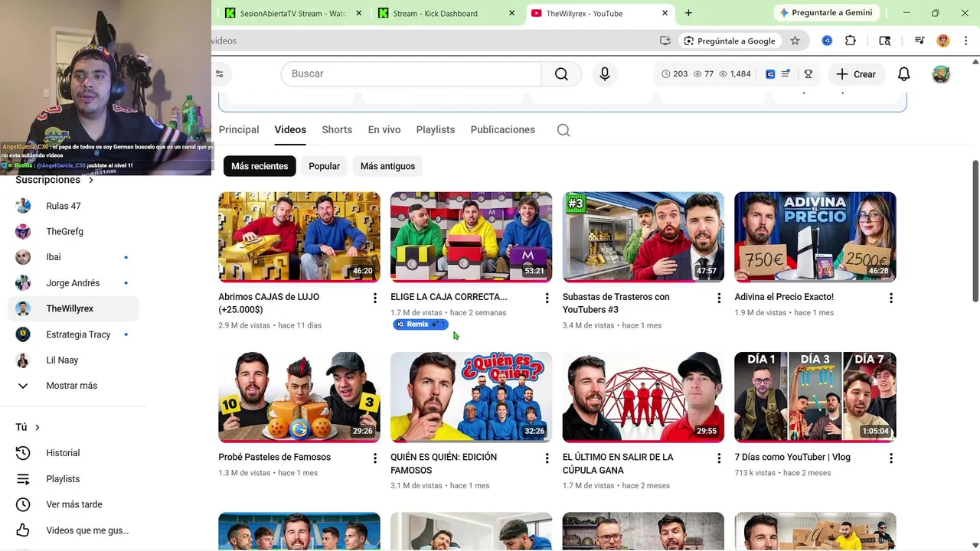Viewport: 980px width, 551px height.
Task: Open the options menu for ELIGE LA CAJA CORRECTA
Action: click(x=547, y=298)
